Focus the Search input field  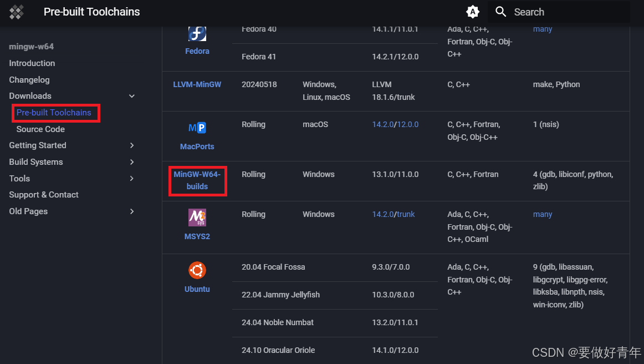[559, 12]
